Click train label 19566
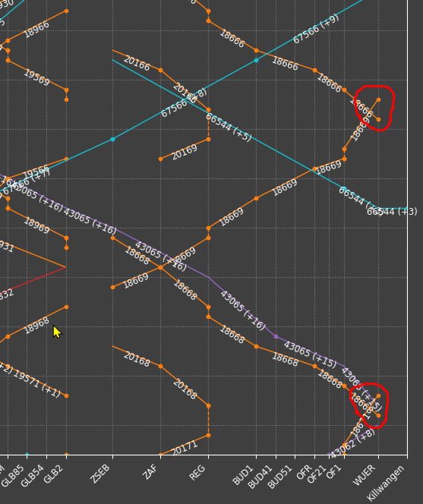This screenshot has width=423, height=504. [36, 172]
